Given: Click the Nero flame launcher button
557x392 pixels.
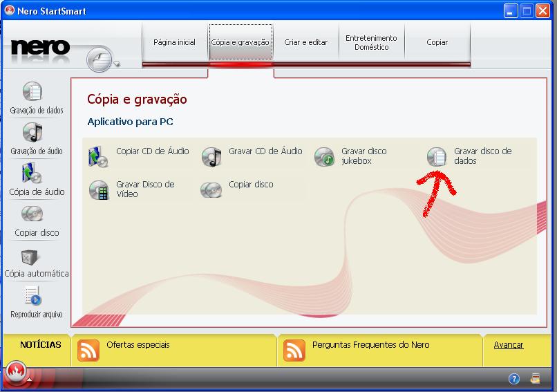Looking at the screenshot, I should [16, 372].
